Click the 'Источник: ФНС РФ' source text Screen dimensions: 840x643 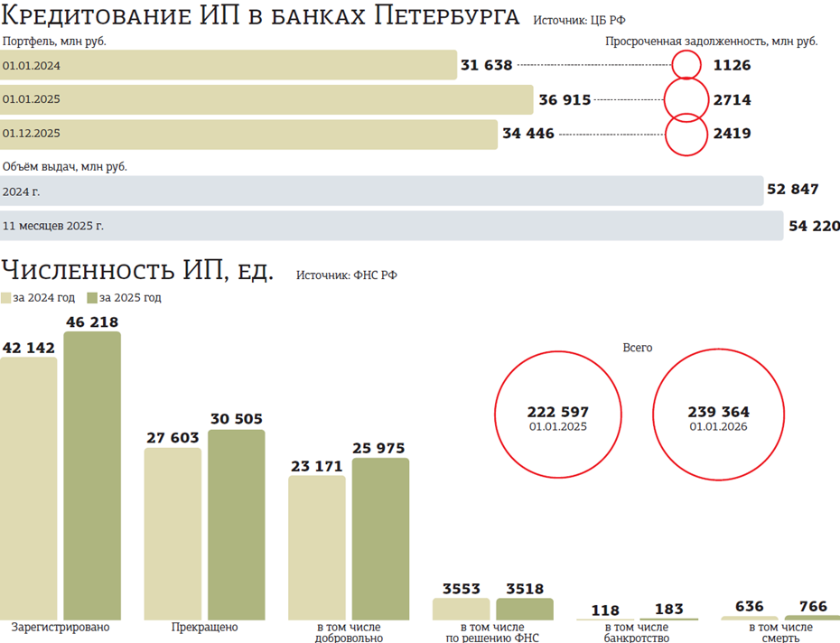pyautogui.click(x=347, y=275)
